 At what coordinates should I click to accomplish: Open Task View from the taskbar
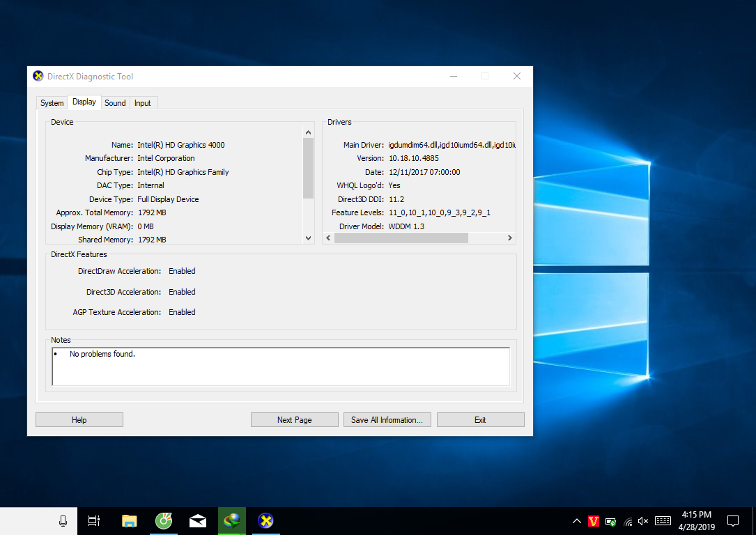point(94,521)
